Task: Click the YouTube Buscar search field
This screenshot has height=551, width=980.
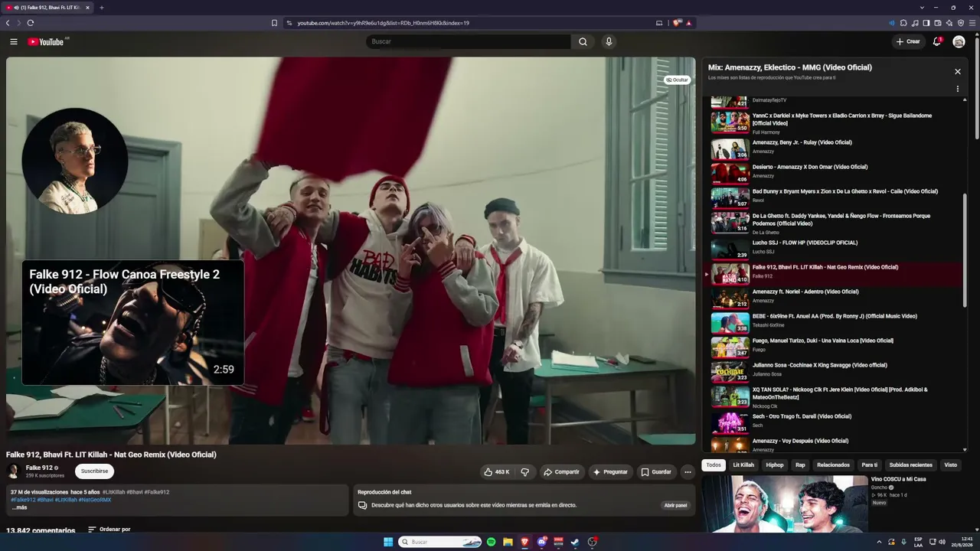Action: 469,41
